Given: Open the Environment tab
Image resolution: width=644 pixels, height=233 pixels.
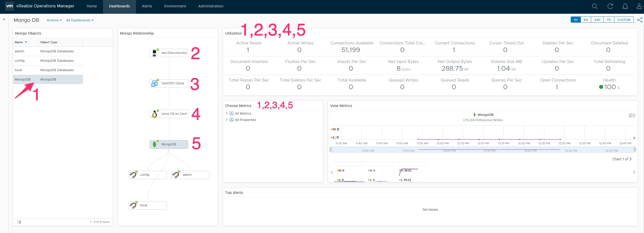Looking at the screenshot, I should click(175, 6).
